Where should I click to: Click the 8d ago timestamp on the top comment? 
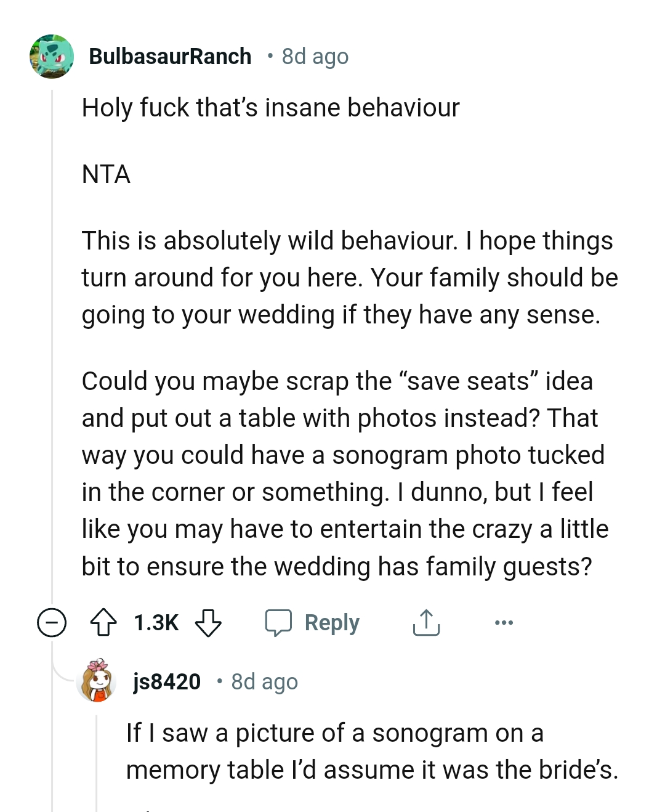(x=314, y=56)
